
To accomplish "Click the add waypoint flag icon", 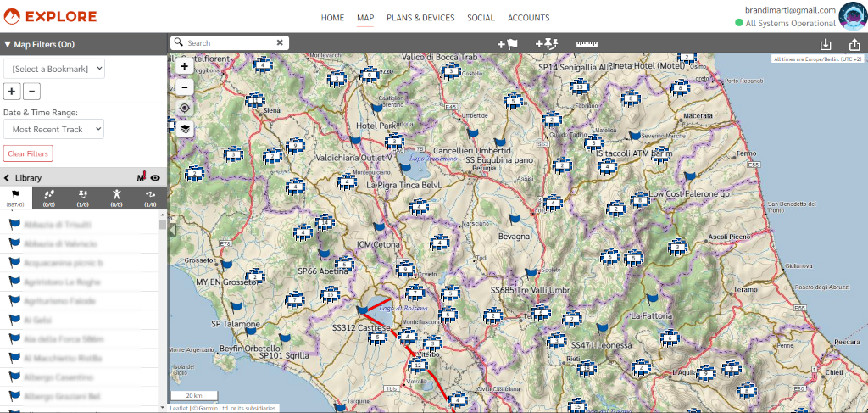I will pyautogui.click(x=507, y=43).
